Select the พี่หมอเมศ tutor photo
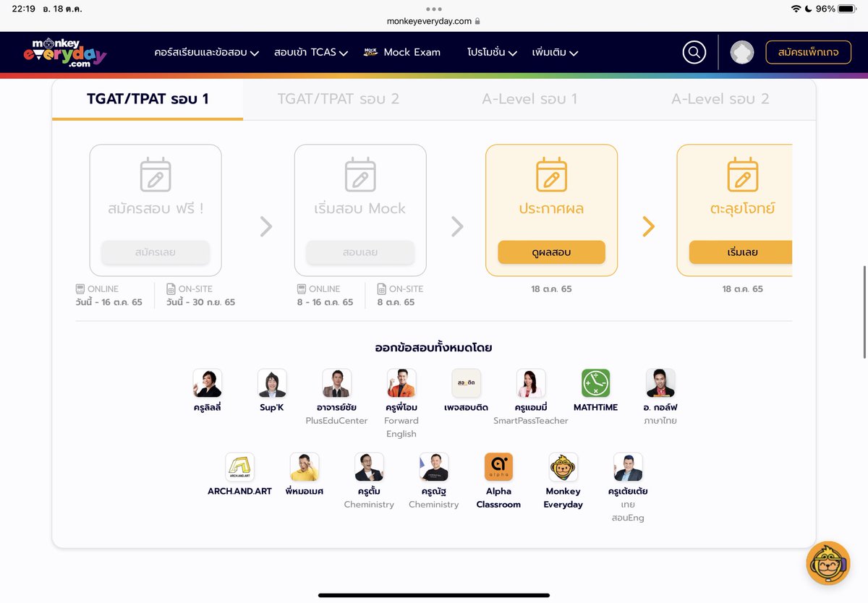 (x=305, y=467)
